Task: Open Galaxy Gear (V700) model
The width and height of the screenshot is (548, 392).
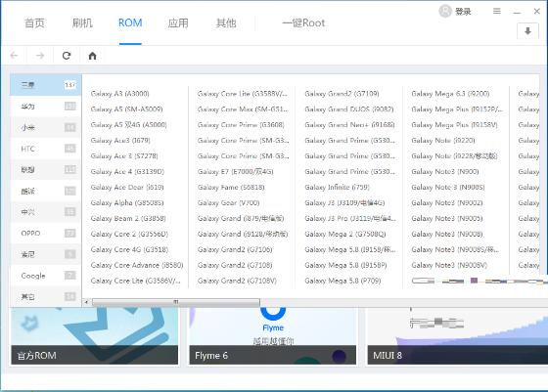Action: click(229, 202)
